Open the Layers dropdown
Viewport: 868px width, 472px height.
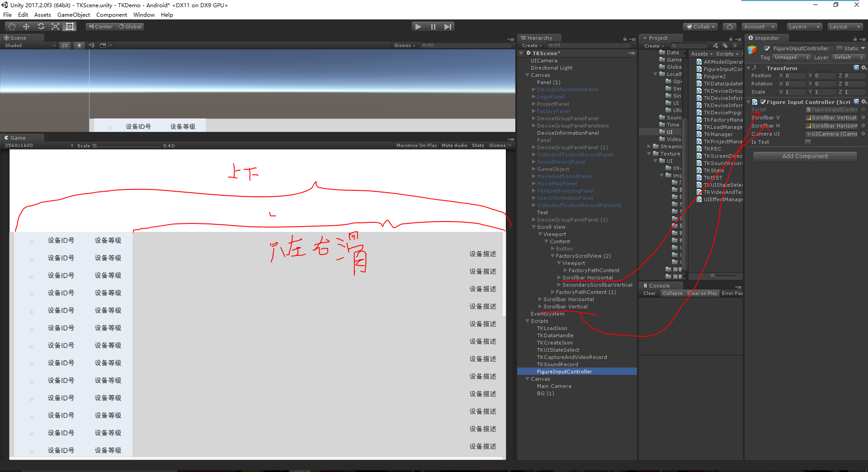click(804, 27)
